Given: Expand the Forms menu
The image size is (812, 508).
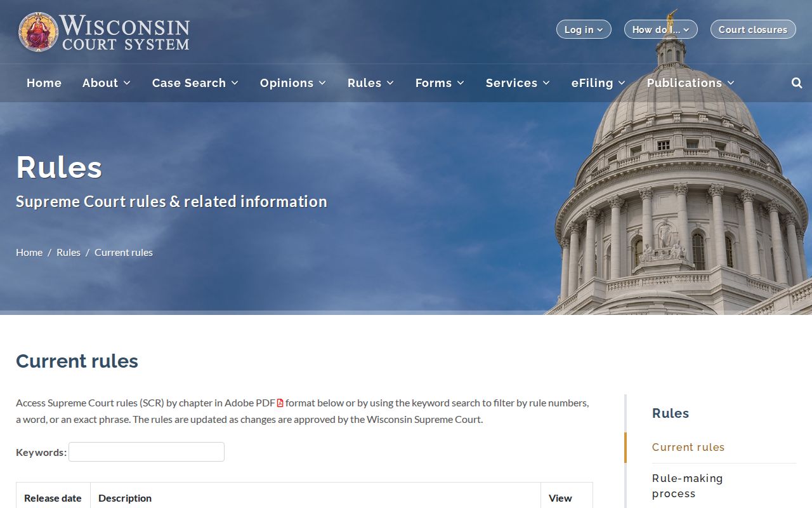Looking at the screenshot, I should [x=440, y=83].
